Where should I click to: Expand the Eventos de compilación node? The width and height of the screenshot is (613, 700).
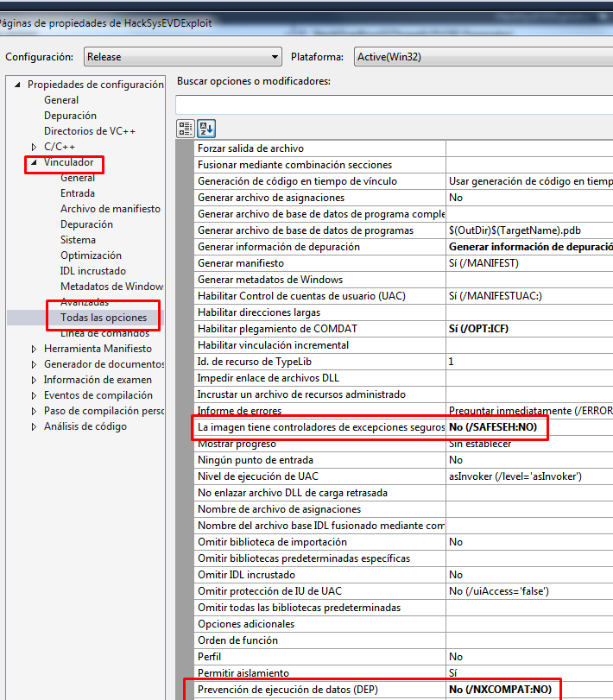(34, 395)
